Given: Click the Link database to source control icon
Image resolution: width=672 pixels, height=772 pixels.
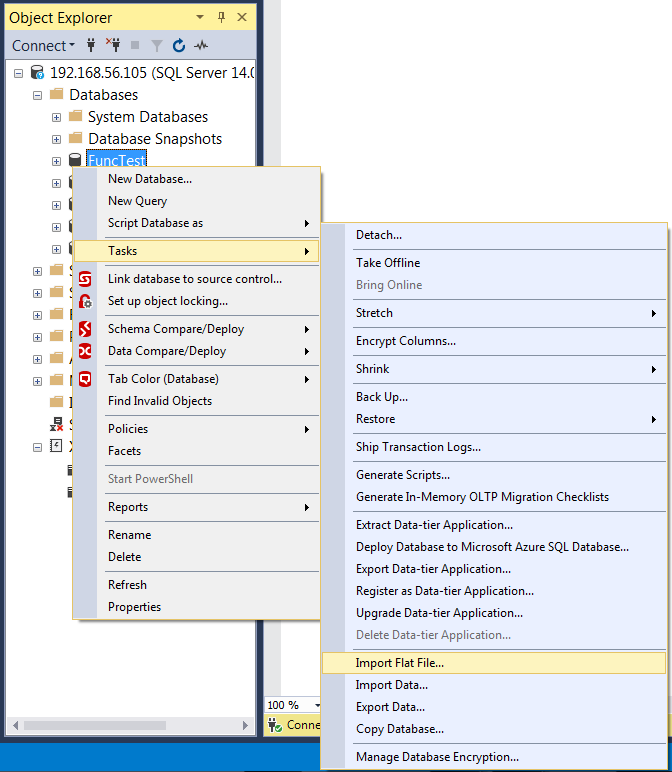Looking at the screenshot, I should click(86, 279).
